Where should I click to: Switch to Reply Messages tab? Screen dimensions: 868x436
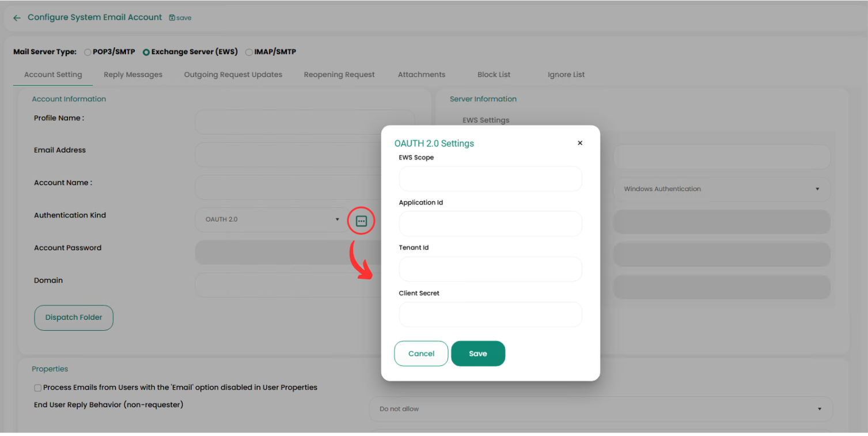coord(133,74)
